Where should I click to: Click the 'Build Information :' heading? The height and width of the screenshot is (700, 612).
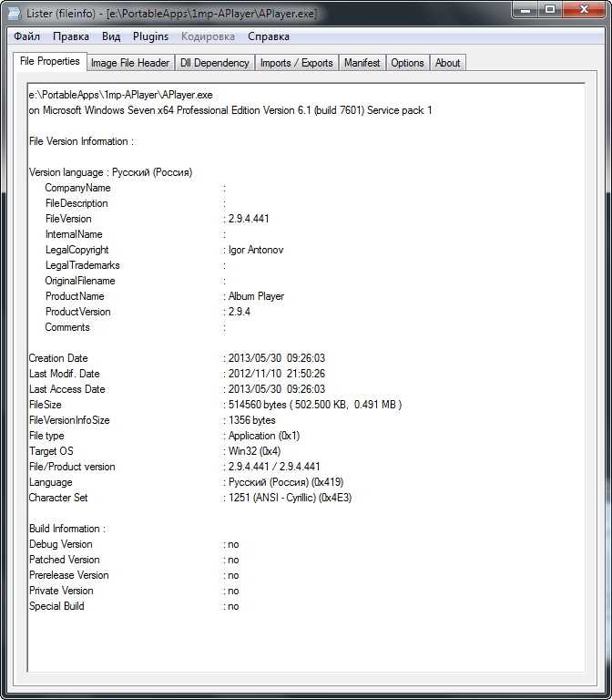click(x=66, y=529)
